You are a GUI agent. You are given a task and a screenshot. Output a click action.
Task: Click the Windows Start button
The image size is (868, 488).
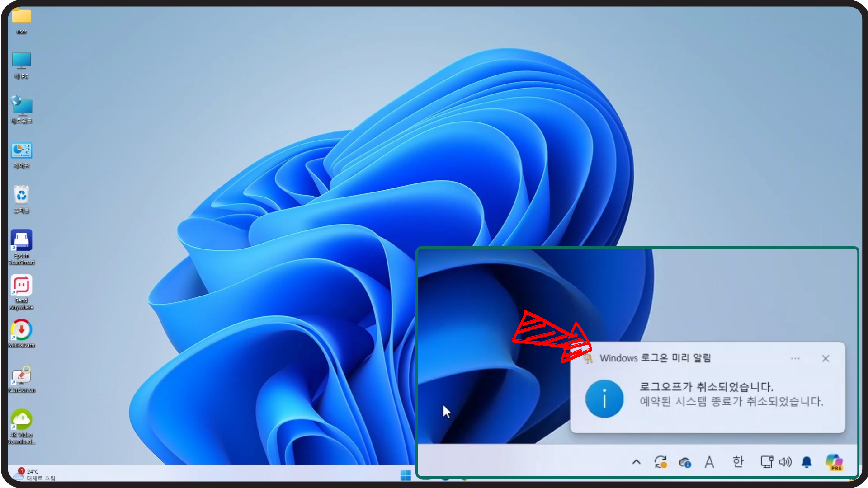coord(406,475)
